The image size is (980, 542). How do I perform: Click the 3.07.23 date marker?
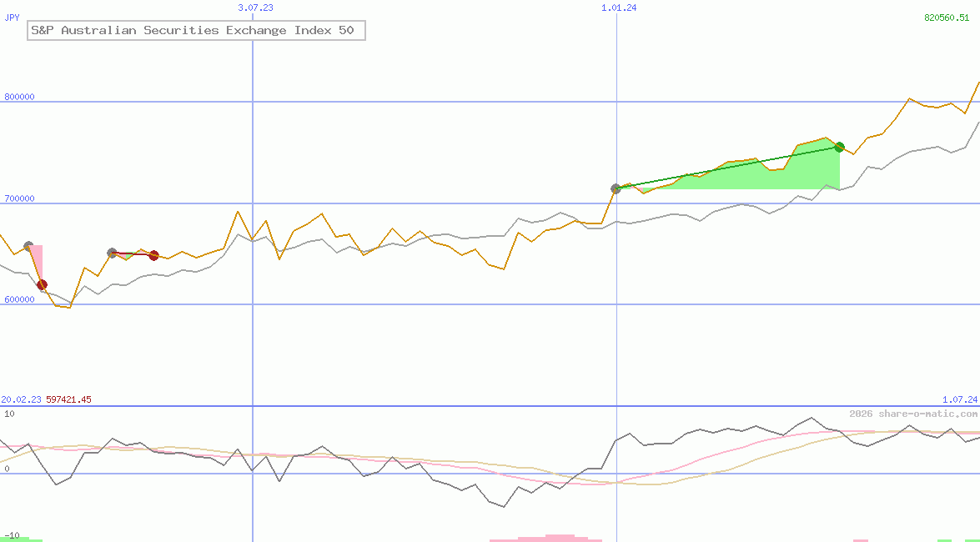tap(253, 8)
